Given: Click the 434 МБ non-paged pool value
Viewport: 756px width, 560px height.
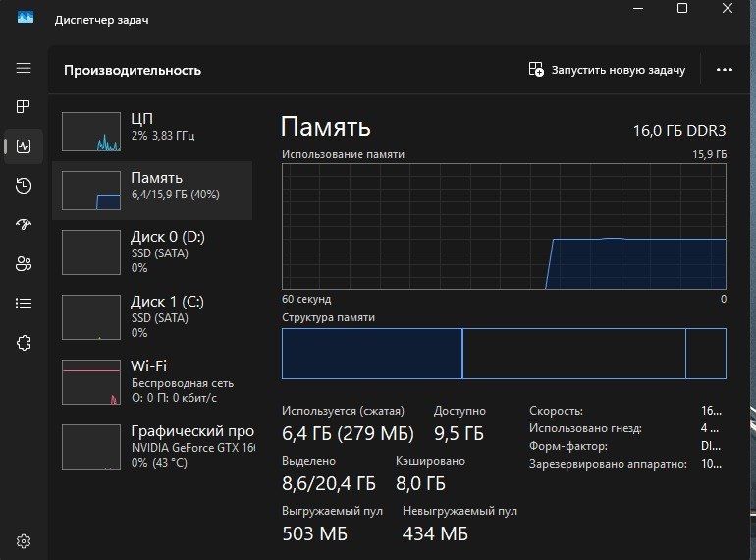Looking at the screenshot, I should point(435,533).
